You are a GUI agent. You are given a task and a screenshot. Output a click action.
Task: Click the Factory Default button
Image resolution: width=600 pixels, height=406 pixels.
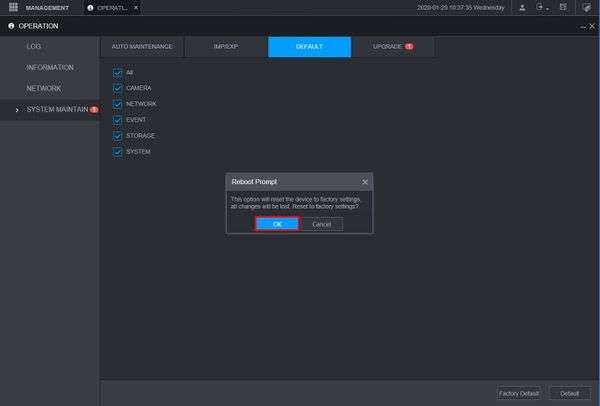click(x=518, y=393)
